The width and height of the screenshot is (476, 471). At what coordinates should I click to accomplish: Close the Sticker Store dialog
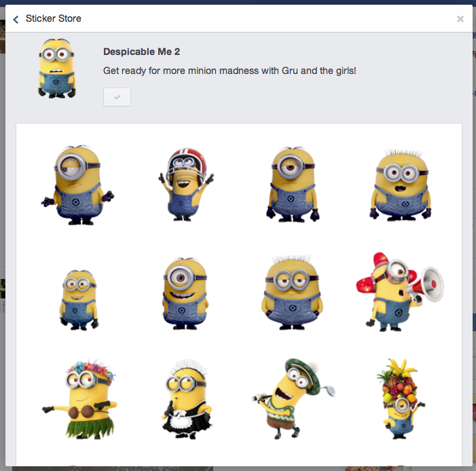pos(460,19)
